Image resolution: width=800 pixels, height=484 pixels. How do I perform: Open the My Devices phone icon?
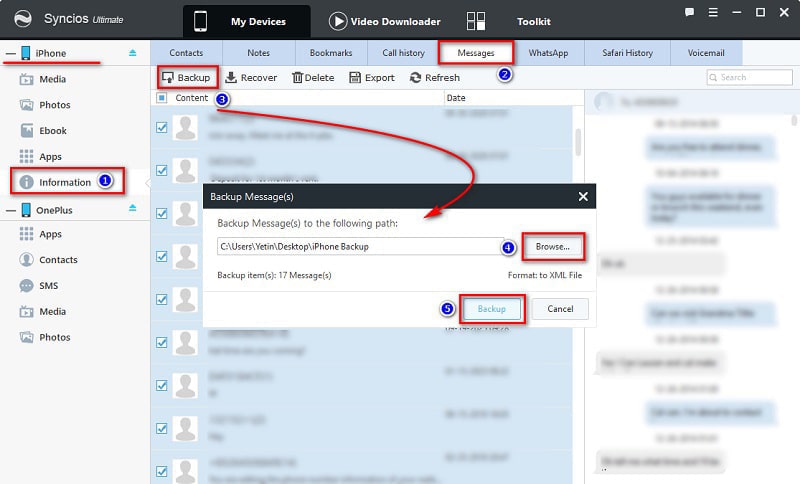click(201, 21)
